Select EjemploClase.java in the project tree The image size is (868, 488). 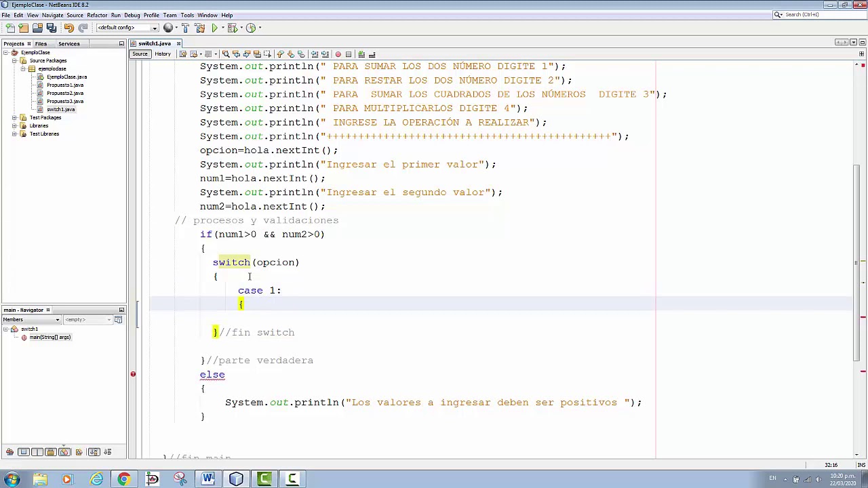click(66, 77)
